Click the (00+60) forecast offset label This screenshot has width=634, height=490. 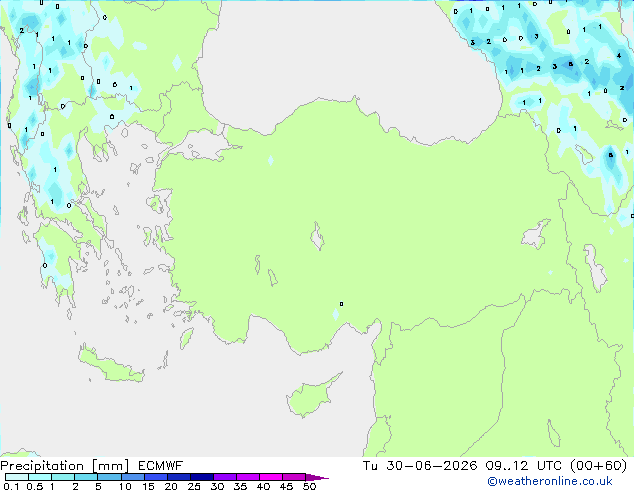coord(598,466)
